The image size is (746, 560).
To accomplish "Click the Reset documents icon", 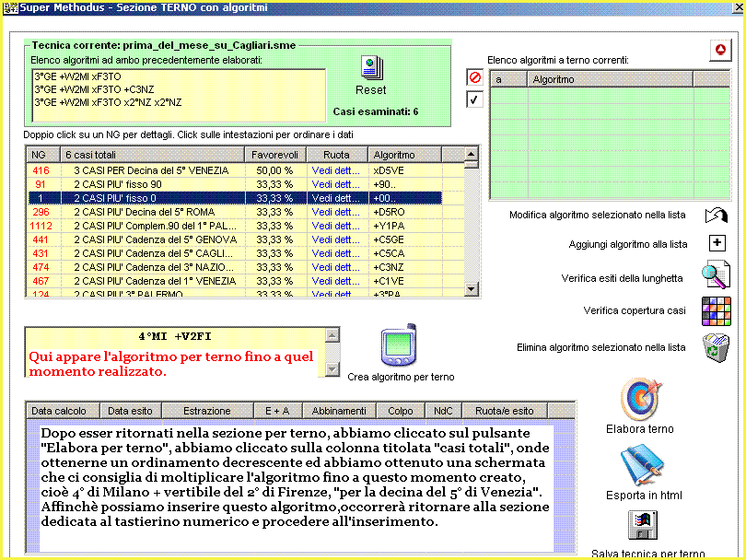I will (x=371, y=68).
